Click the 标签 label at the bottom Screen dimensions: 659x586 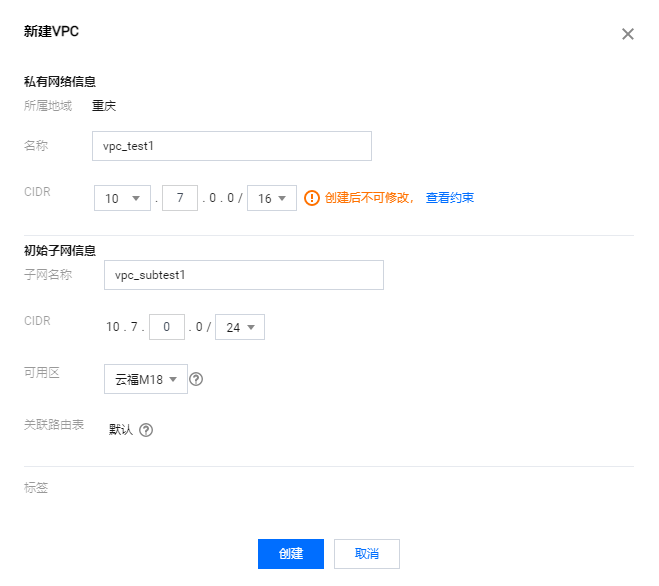(36, 488)
